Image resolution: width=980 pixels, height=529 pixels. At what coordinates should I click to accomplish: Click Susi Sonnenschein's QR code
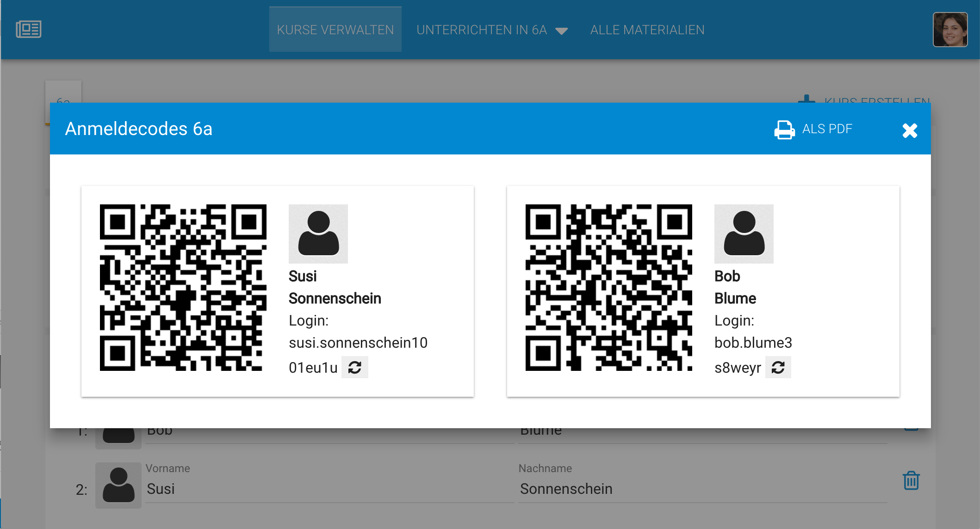pyautogui.click(x=183, y=288)
